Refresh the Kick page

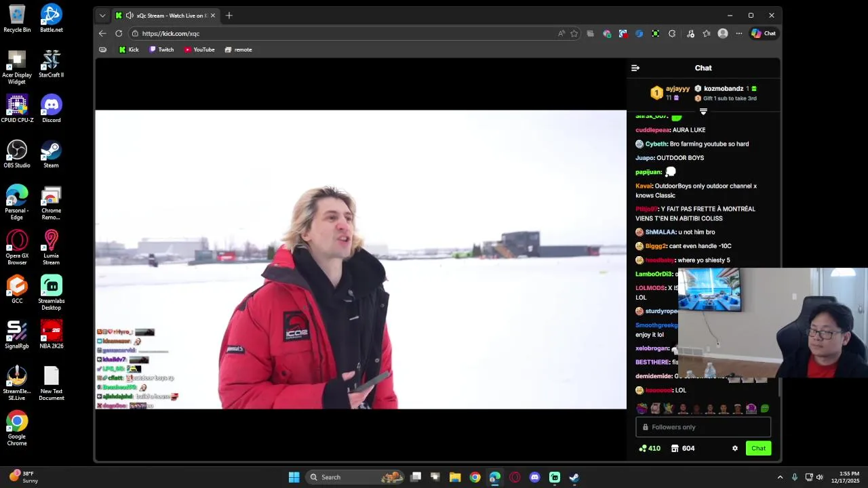point(119,33)
